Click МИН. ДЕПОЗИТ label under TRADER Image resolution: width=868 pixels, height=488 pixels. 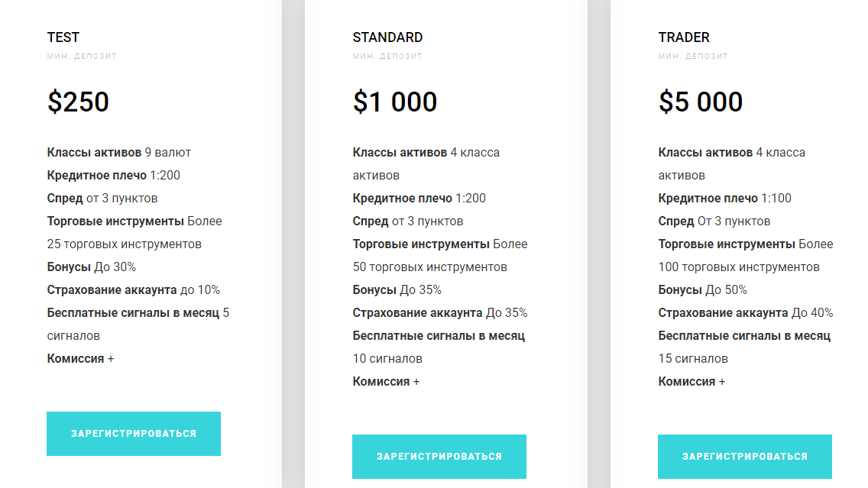tap(692, 55)
